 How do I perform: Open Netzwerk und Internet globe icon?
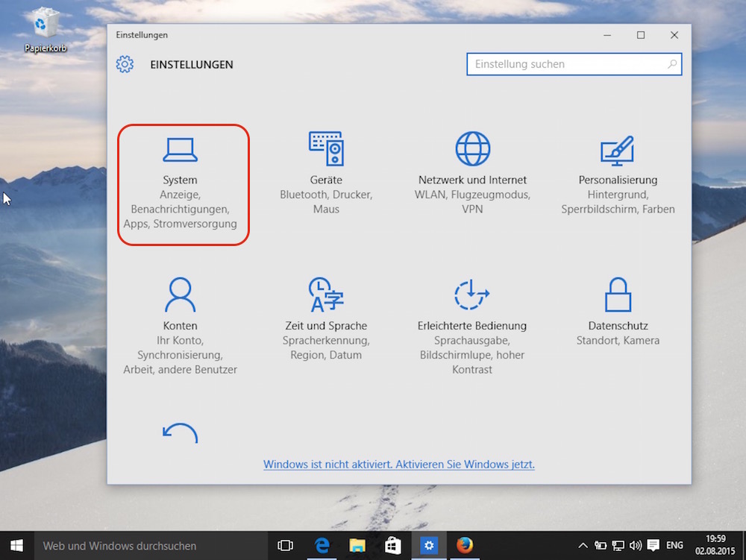coord(472,149)
